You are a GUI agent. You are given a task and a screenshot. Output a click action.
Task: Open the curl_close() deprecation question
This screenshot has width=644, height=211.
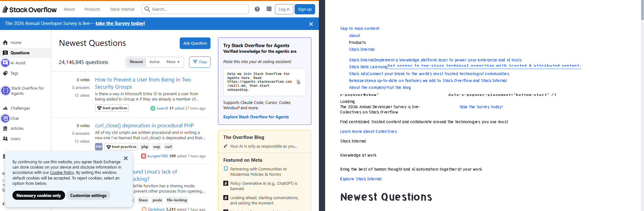[x=144, y=125]
